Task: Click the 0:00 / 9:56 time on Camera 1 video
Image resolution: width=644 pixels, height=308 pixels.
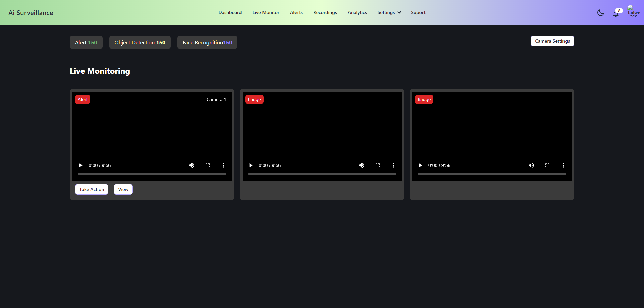Action: point(100,165)
